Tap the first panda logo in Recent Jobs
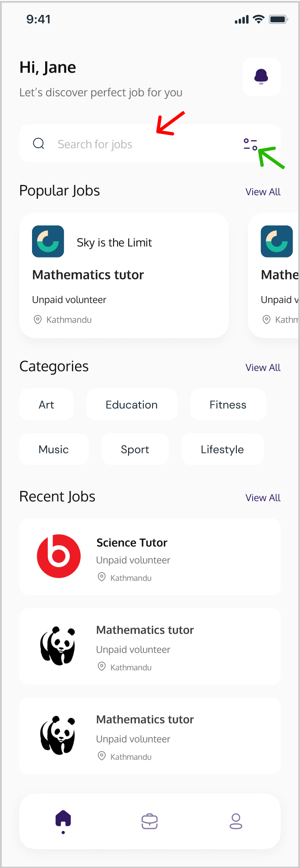 pos(58,646)
